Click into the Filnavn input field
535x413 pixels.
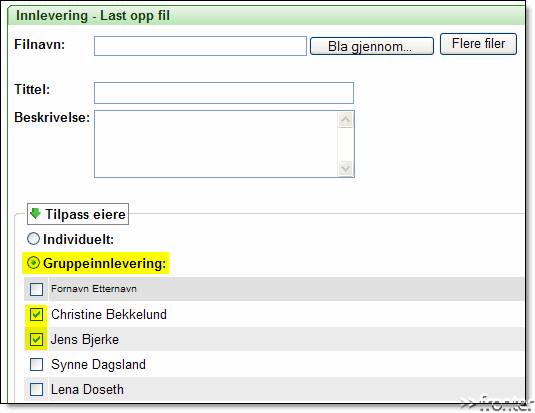point(200,46)
